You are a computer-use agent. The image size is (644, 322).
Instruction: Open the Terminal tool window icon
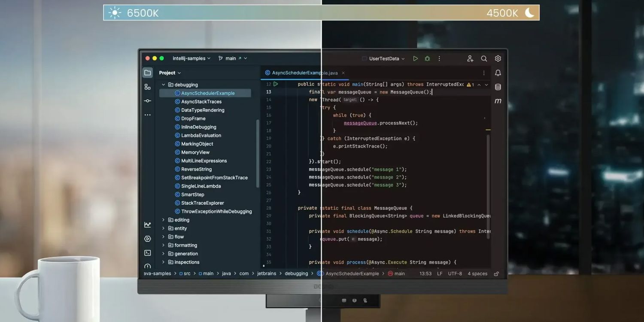(x=148, y=253)
